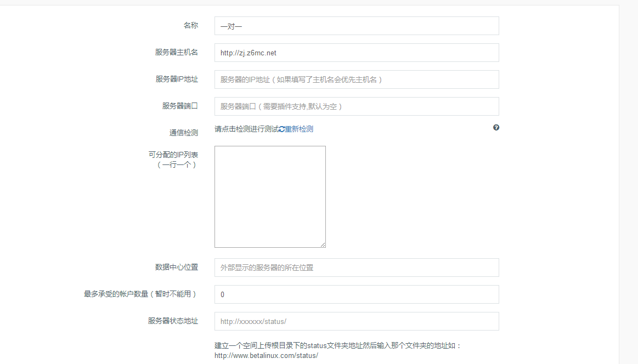
Task: Click the 服务器主机名 label text
Action: tap(176, 52)
